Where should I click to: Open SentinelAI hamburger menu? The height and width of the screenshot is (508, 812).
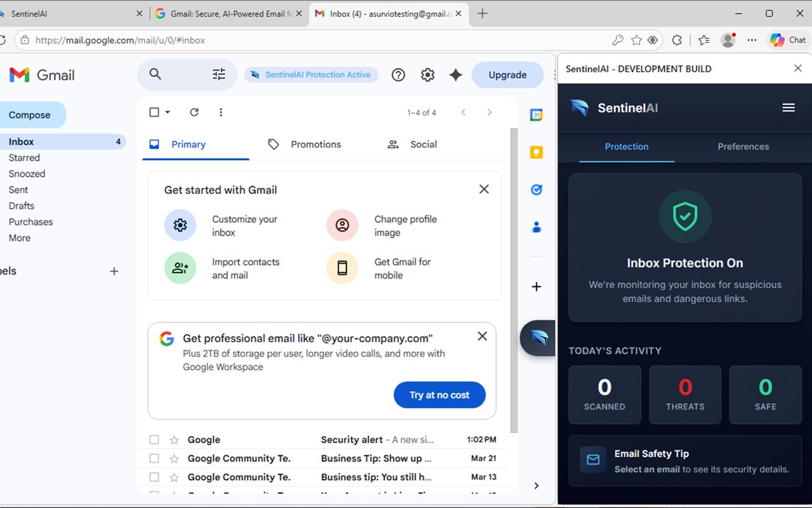click(789, 108)
